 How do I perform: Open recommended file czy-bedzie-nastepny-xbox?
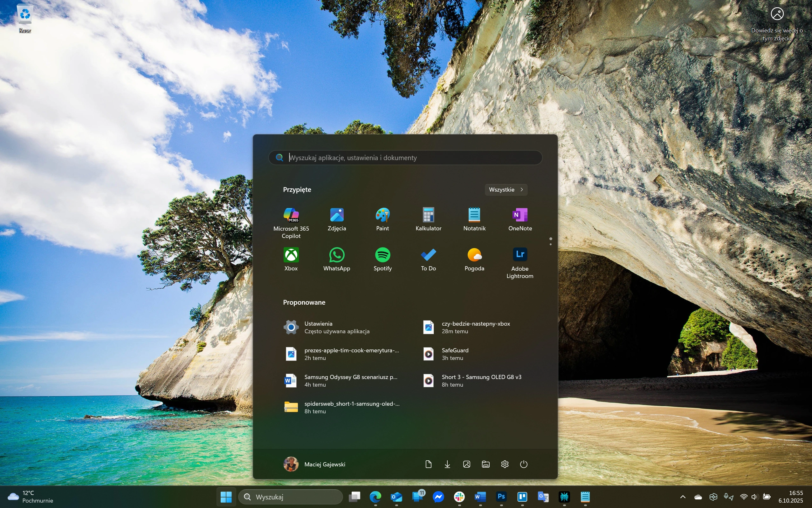click(x=475, y=327)
